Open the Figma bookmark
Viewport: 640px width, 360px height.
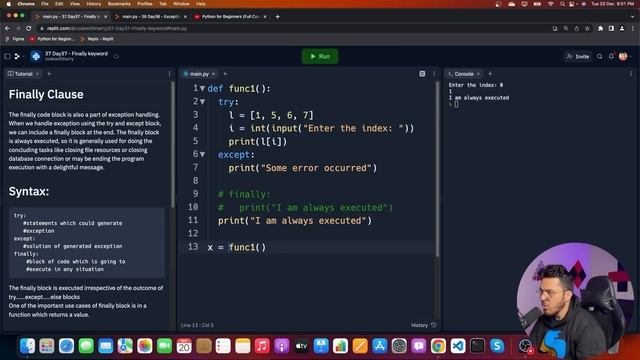(15, 39)
